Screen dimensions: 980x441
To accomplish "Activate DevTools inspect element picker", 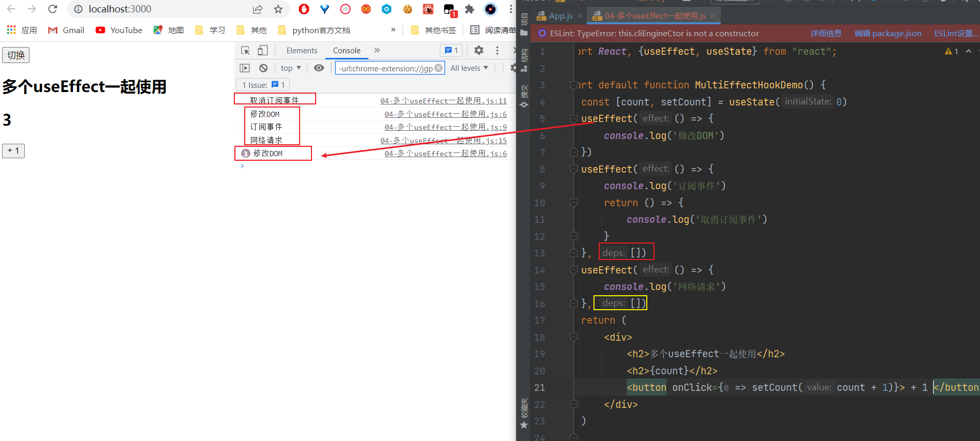I will click(245, 50).
